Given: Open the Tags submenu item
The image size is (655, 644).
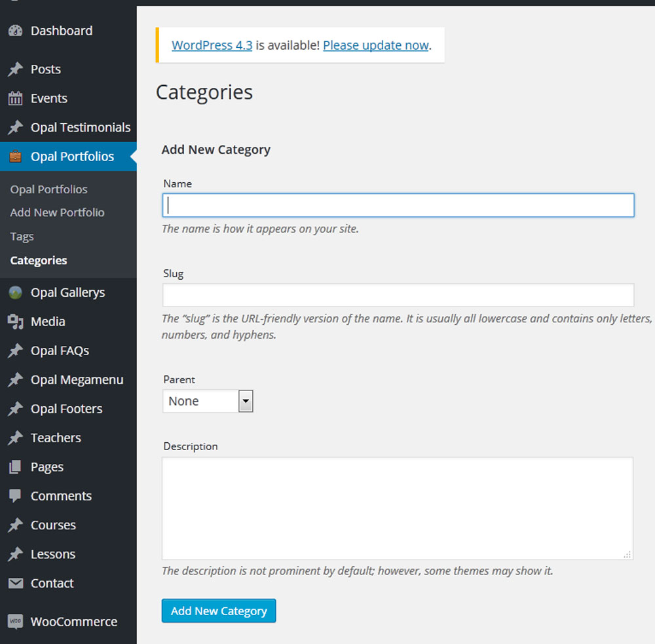Looking at the screenshot, I should pyautogui.click(x=22, y=237).
